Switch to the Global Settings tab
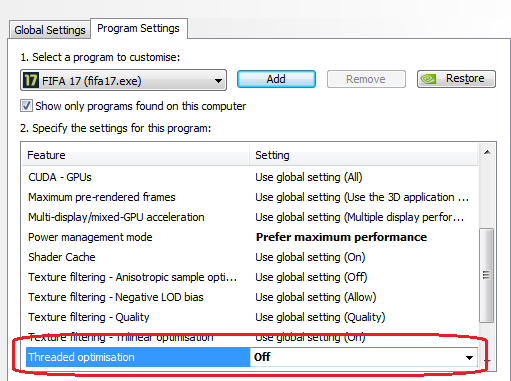Viewport: 511px width, 381px height. click(x=50, y=30)
